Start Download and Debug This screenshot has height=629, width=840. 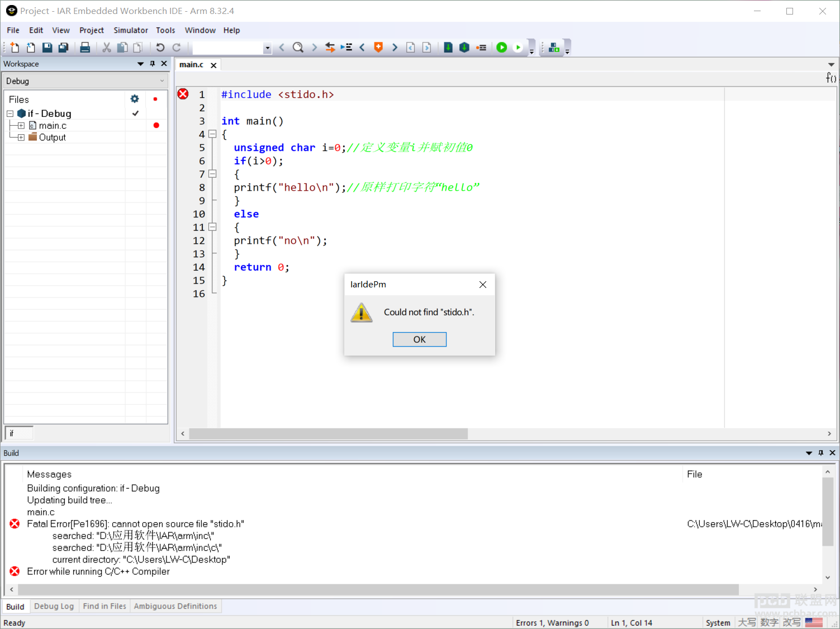[x=502, y=48]
